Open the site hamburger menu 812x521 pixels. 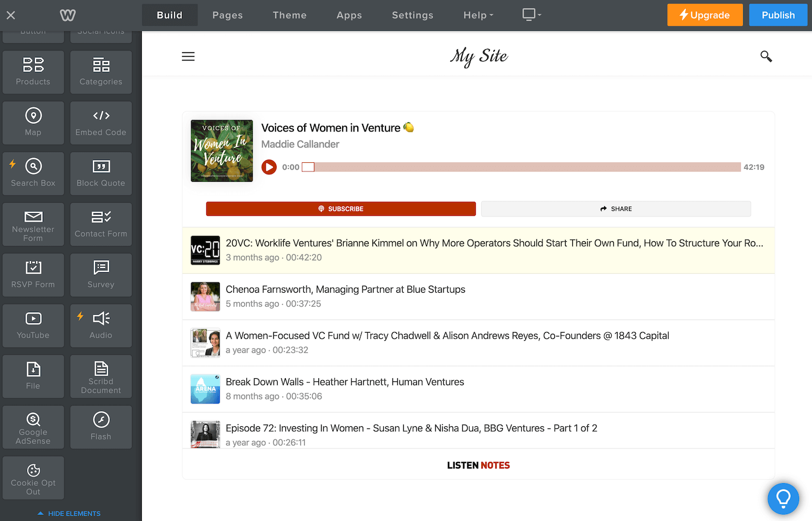click(188, 56)
